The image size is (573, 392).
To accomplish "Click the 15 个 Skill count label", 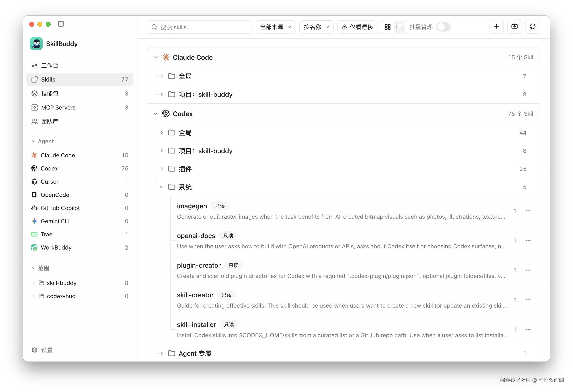I will 521,57.
